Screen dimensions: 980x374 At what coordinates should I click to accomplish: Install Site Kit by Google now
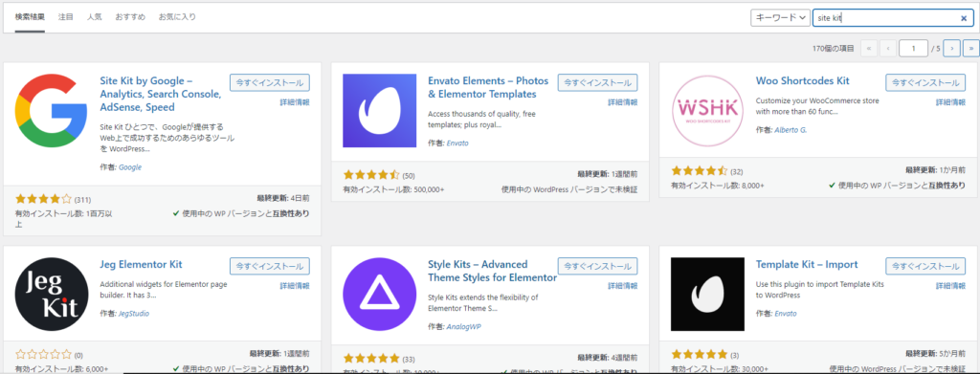pos(269,82)
